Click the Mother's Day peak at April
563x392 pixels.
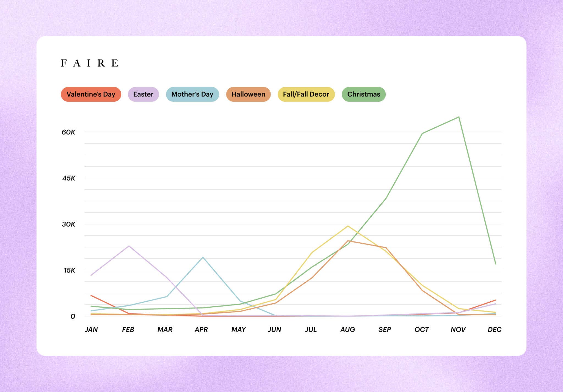point(203,257)
